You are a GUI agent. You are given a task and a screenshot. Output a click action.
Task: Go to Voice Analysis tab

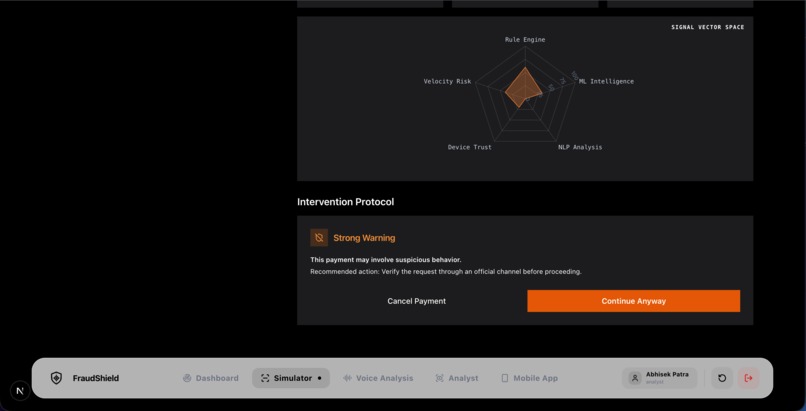point(378,378)
